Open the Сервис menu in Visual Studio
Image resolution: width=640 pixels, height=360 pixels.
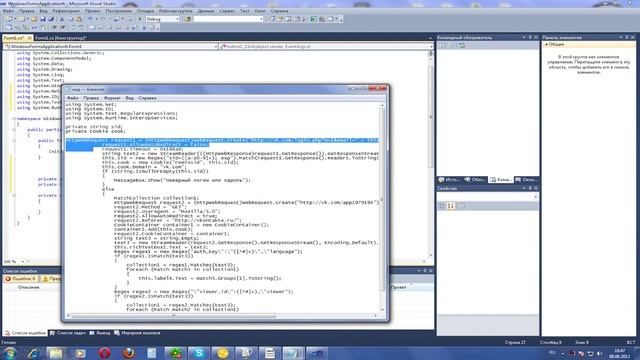227,11
